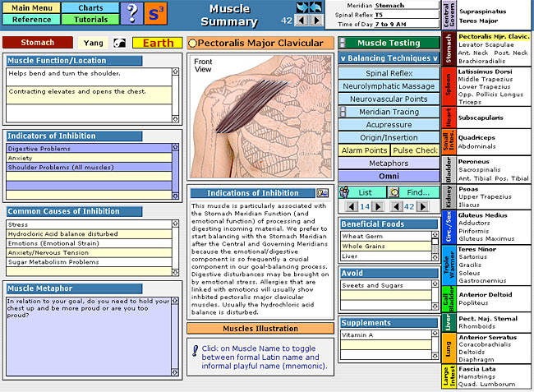
Task: Click the right arrow after lower number 42
Action: pos(422,206)
